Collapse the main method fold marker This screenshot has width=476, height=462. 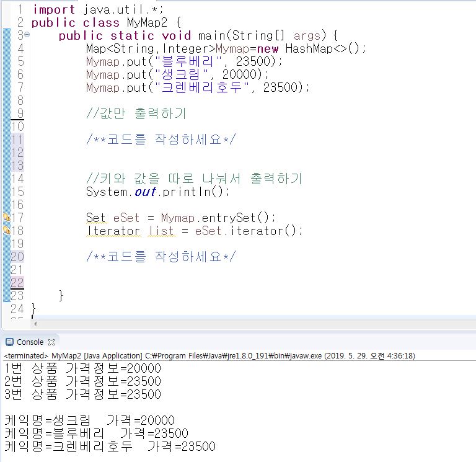pos(27,35)
